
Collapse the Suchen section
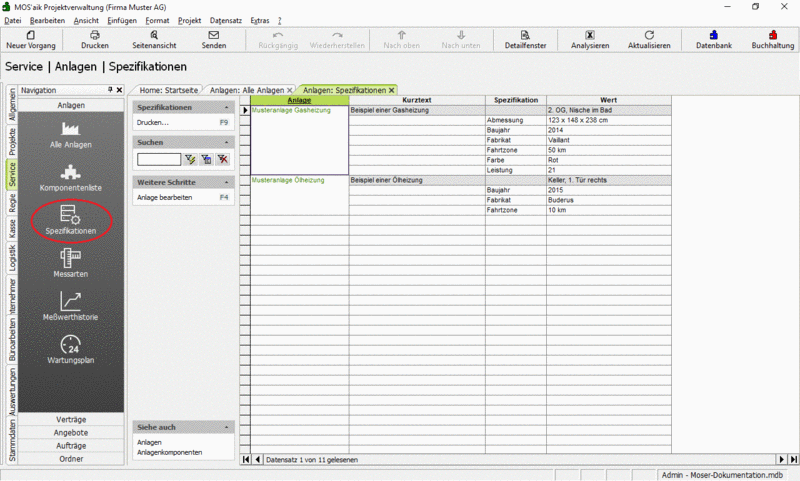pos(227,142)
